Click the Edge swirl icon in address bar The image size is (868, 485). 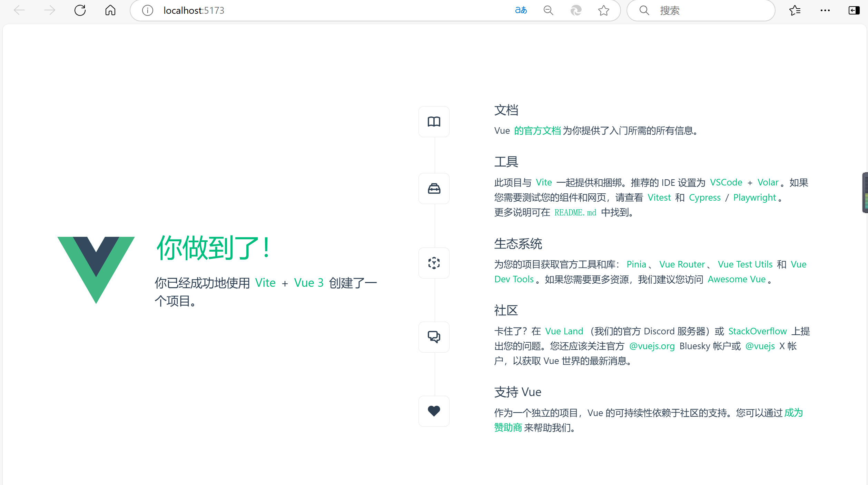[x=576, y=10]
